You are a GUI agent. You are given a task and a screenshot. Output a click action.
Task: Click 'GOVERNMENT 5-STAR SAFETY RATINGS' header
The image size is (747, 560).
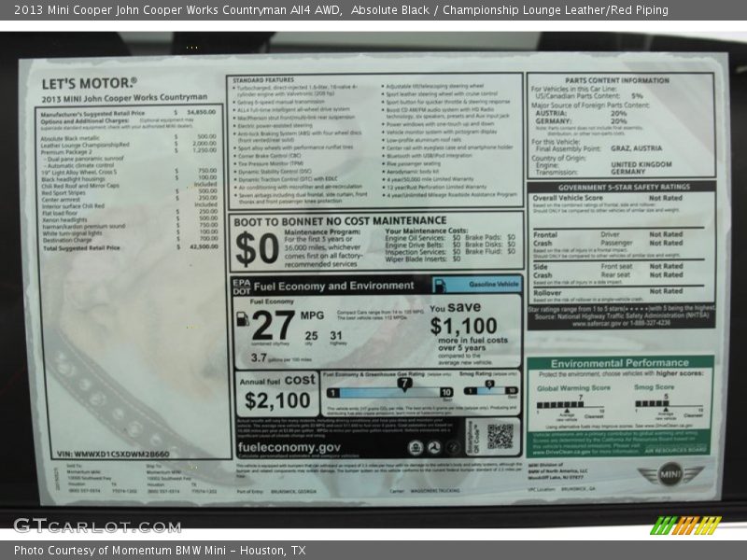pos(624,188)
